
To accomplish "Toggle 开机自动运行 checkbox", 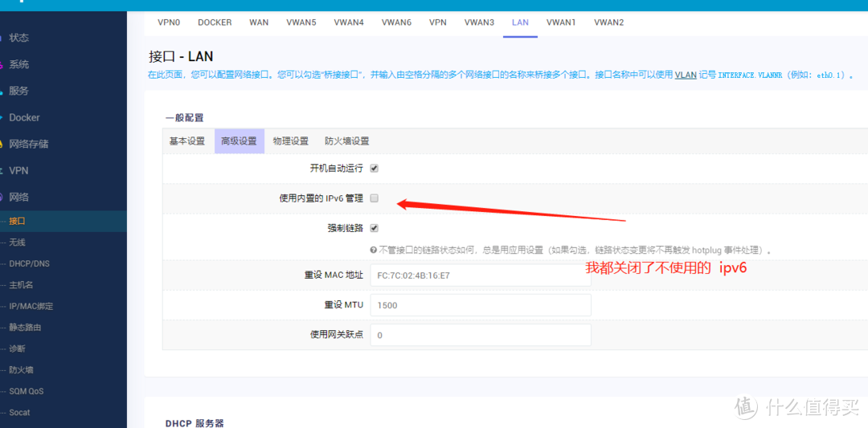I will 375,169.
